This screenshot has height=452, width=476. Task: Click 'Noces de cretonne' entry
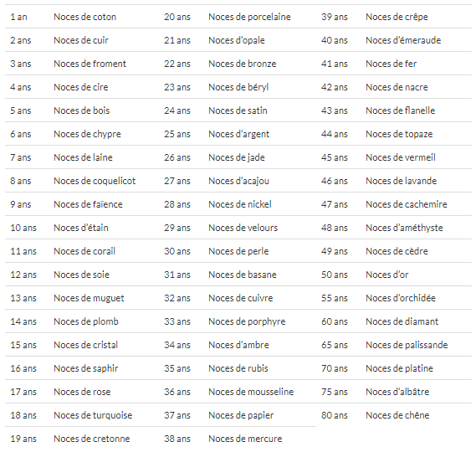point(92,439)
